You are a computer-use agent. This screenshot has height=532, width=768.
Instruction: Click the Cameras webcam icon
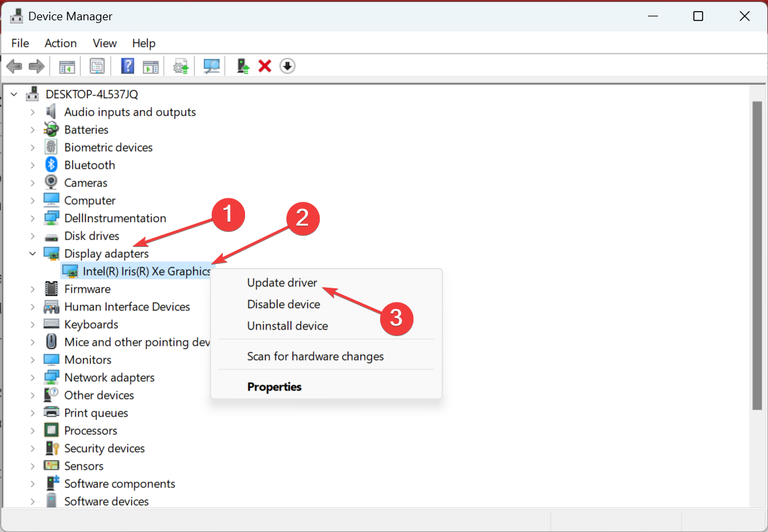(51, 182)
